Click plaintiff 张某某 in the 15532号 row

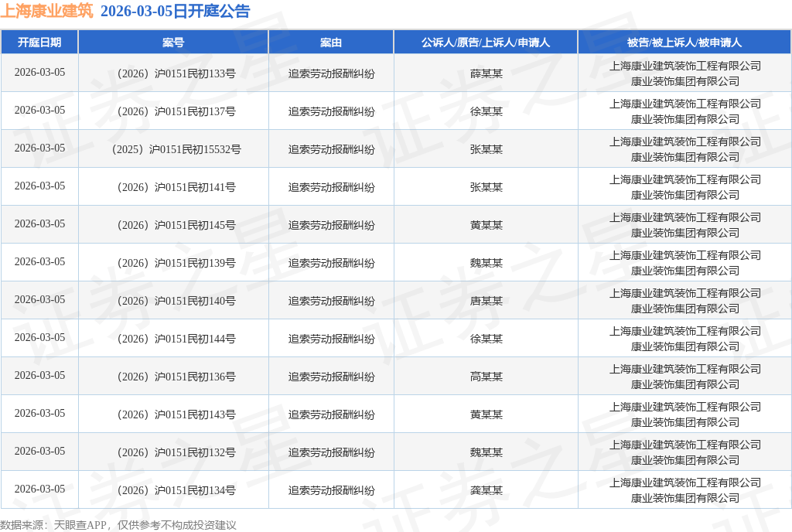coord(486,149)
